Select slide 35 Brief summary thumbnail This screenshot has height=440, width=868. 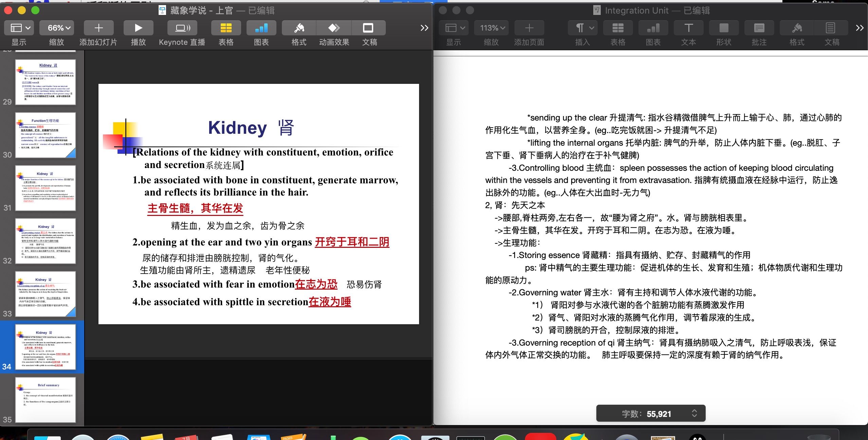(x=46, y=400)
